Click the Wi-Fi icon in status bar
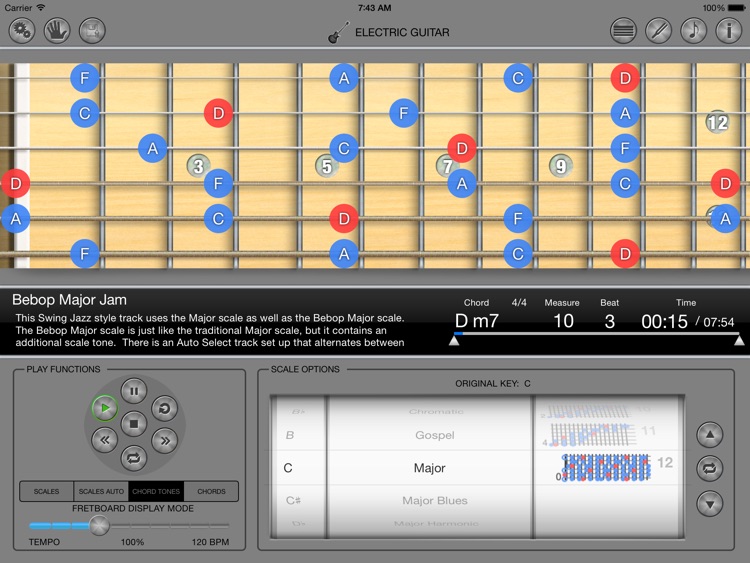Screen dimensions: 750x563 (41, 7)
